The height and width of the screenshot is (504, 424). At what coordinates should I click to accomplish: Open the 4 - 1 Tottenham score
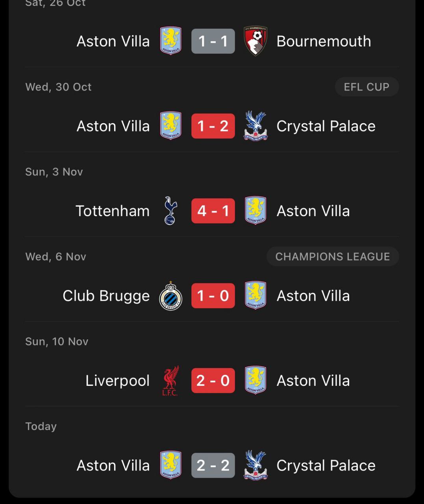[213, 211]
